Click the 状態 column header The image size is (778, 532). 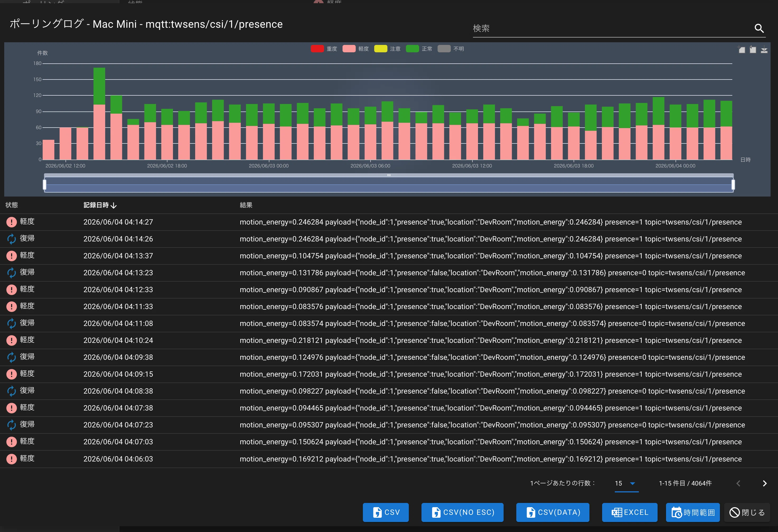tap(12, 205)
